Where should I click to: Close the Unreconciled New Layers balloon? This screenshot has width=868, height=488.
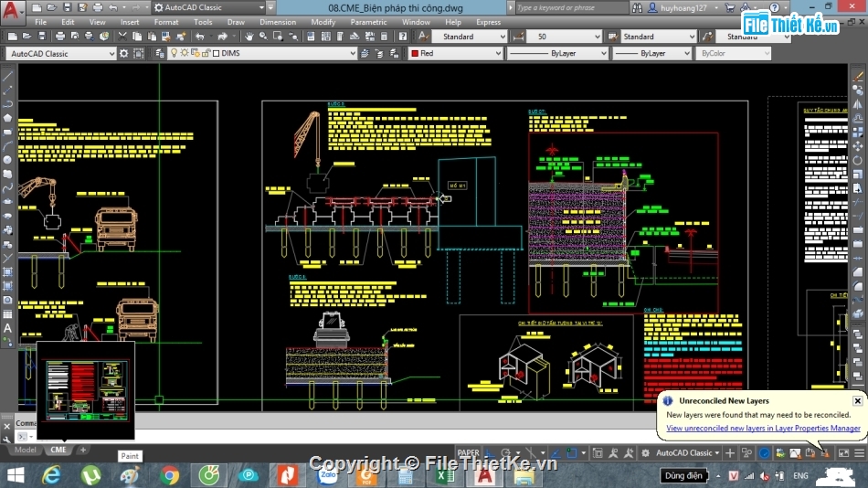(x=857, y=400)
